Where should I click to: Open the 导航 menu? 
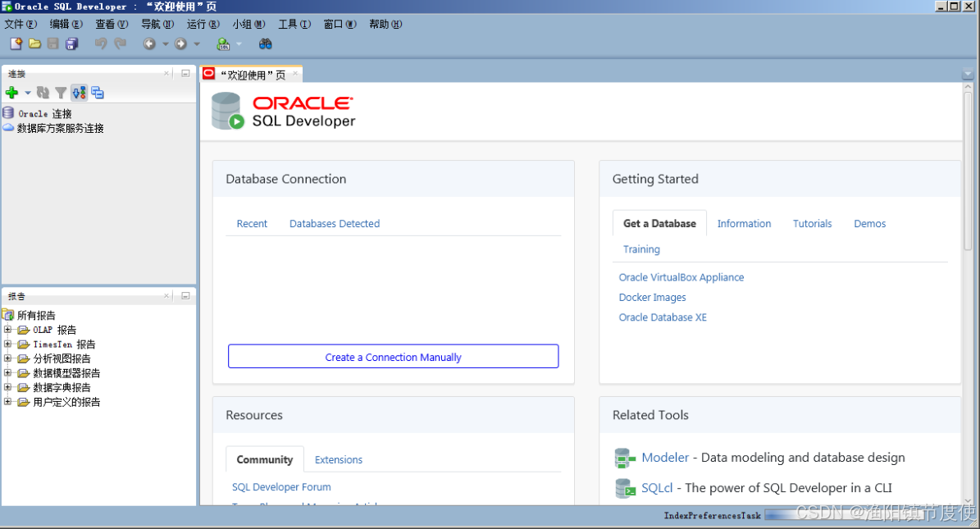[157, 24]
